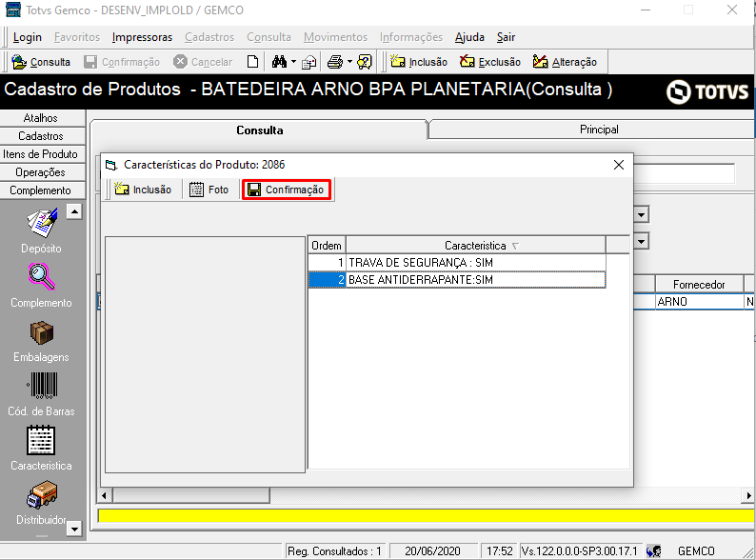756x560 pixels.
Task: Select the Itens de Produto section
Action: point(43,154)
